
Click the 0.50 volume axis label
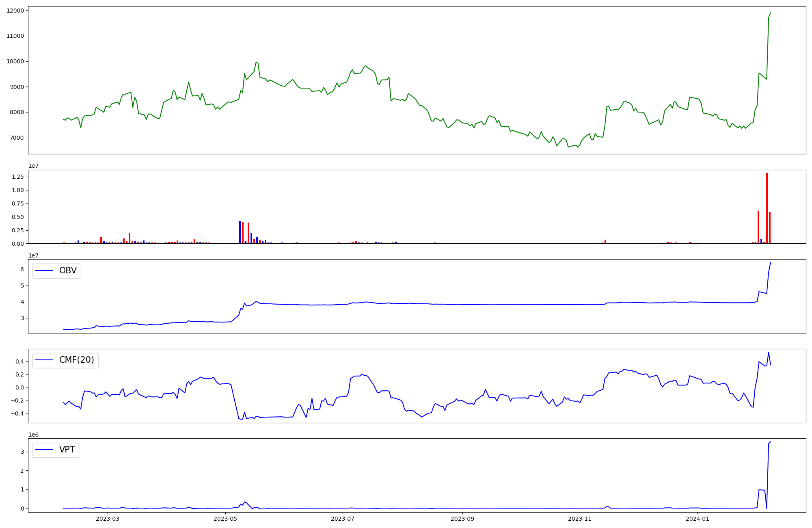pos(18,217)
